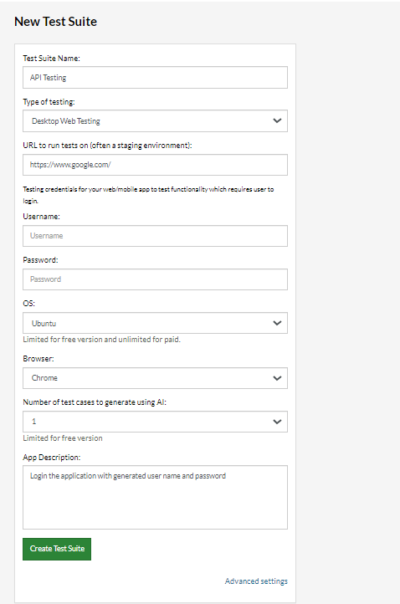Viewport: 400px width, 604px height.
Task: Open the Advanced settings link
Action: tap(256, 581)
